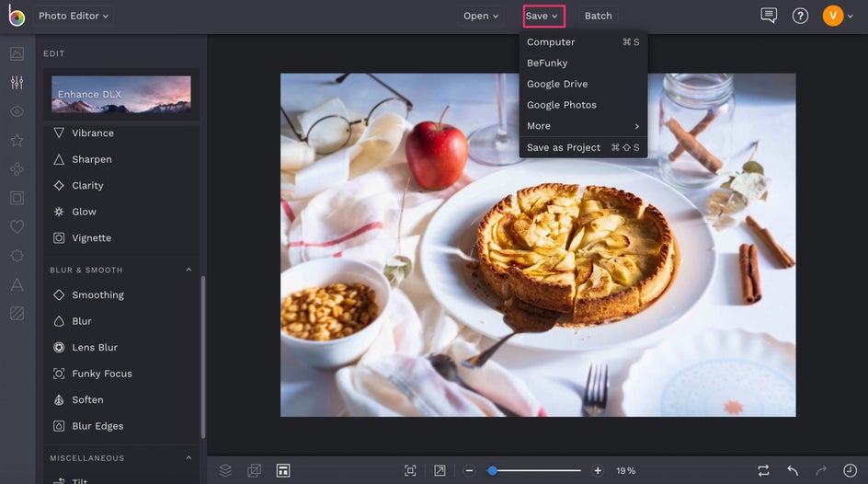Screen dimensions: 868x484
Task: Select the Vignette tool
Action: tap(121, 238)
